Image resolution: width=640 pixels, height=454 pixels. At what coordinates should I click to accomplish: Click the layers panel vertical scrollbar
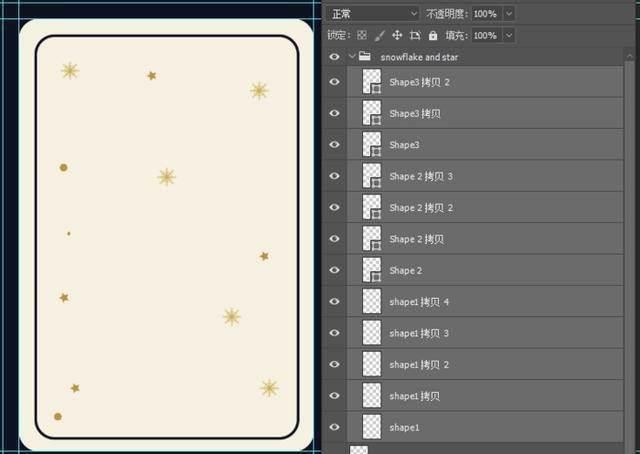(x=629, y=245)
